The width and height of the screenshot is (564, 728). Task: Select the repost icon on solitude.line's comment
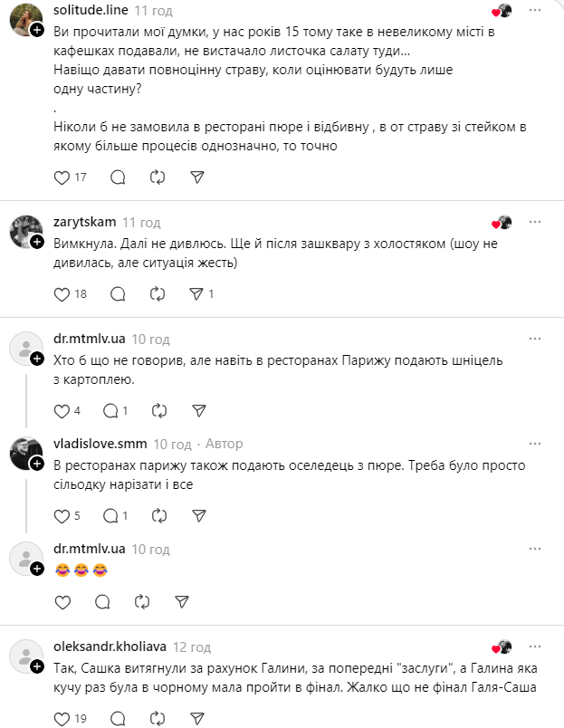[158, 177]
